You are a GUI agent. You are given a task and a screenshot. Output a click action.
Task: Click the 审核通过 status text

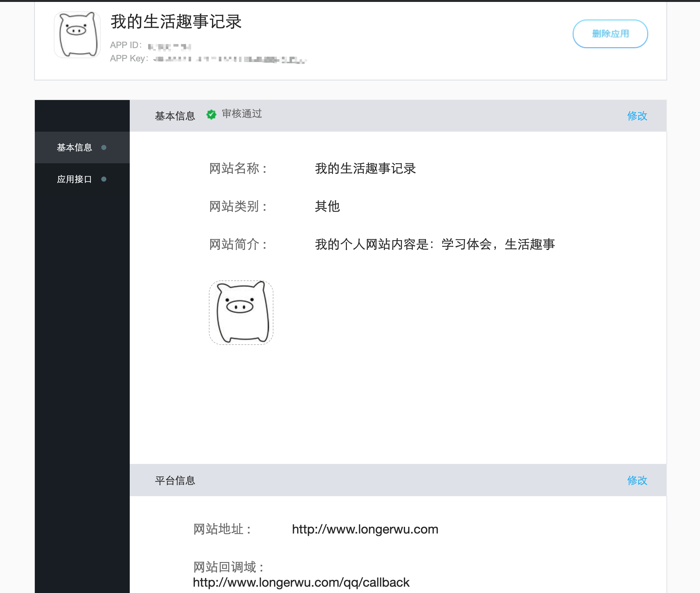click(x=242, y=114)
